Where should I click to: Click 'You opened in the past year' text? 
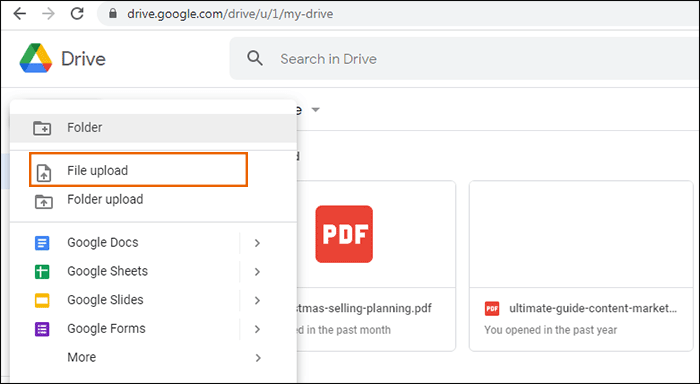click(550, 330)
